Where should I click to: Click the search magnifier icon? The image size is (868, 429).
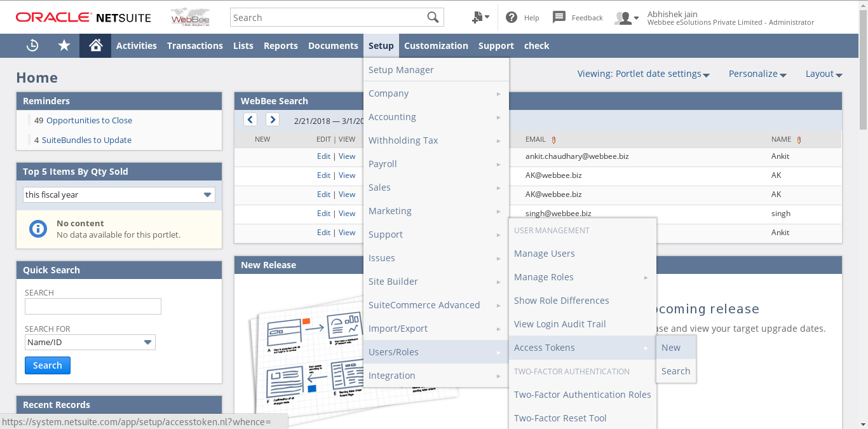433,17
